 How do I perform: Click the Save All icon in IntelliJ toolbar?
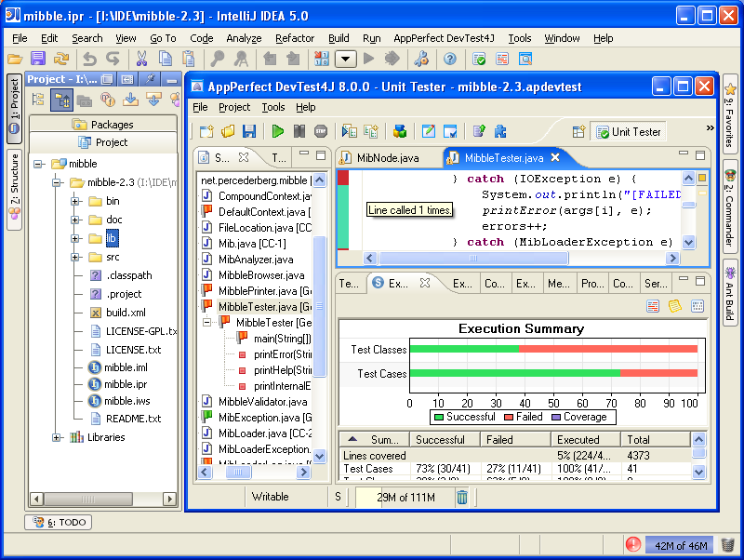[38, 59]
